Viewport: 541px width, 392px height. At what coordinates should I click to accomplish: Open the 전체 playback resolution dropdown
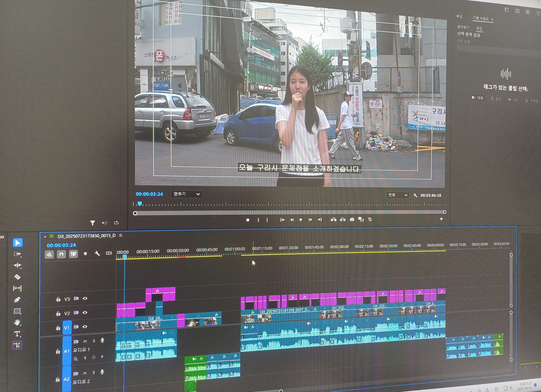tap(397, 195)
